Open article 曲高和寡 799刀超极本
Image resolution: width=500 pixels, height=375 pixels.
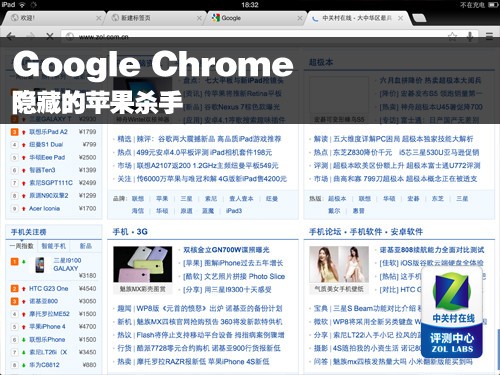pos(368,179)
